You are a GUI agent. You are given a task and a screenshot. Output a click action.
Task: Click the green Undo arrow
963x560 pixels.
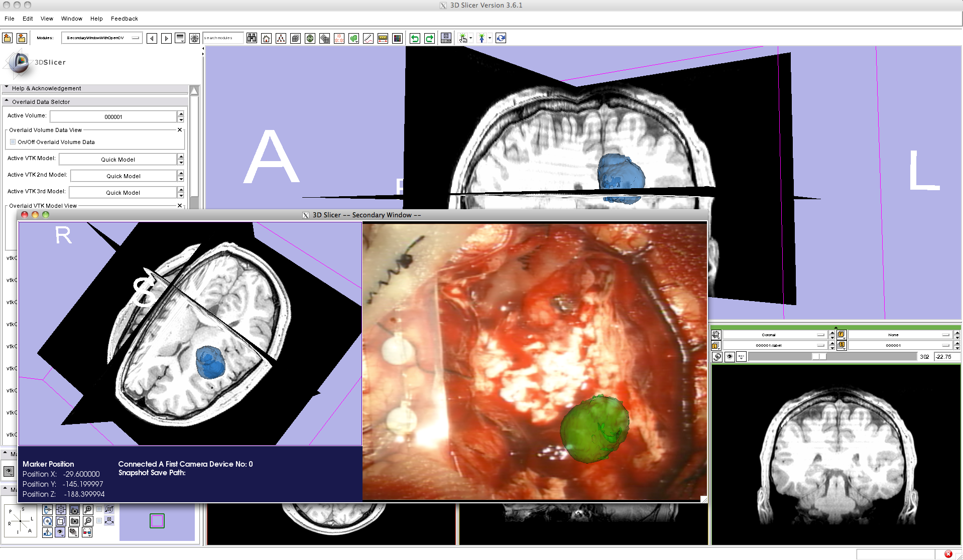(415, 38)
